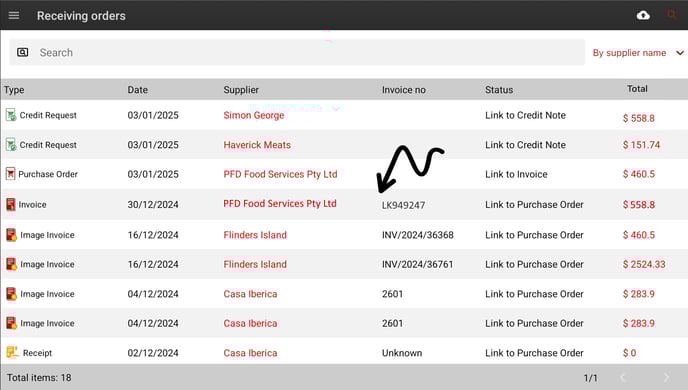This screenshot has height=390, width=688.
Task: Click the Receiving orders title
Action: [x=81, y=16]
